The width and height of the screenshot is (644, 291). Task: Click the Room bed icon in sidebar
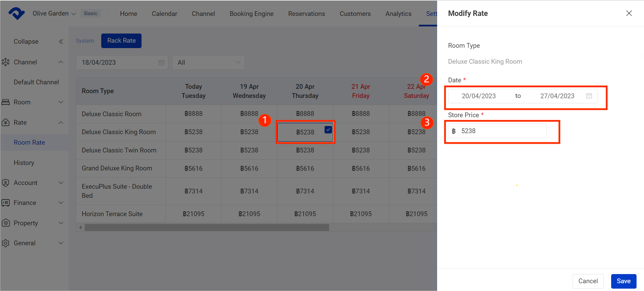point(5,102)
